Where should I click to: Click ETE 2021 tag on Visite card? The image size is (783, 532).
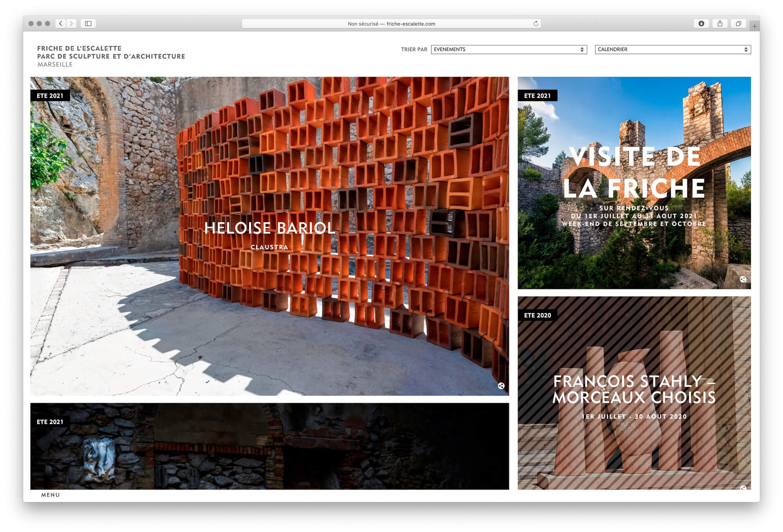pyautogui.click(x=537, y=95)
